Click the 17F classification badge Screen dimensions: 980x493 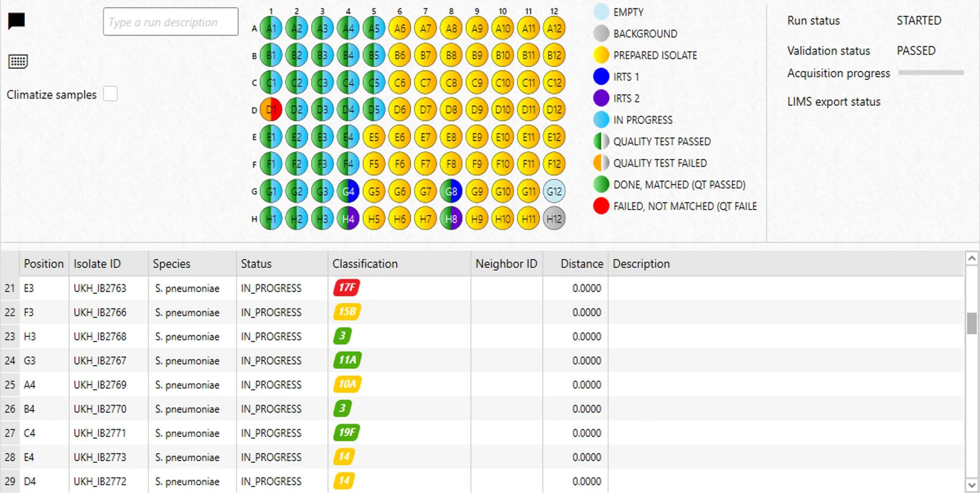(x=346, y=288)
